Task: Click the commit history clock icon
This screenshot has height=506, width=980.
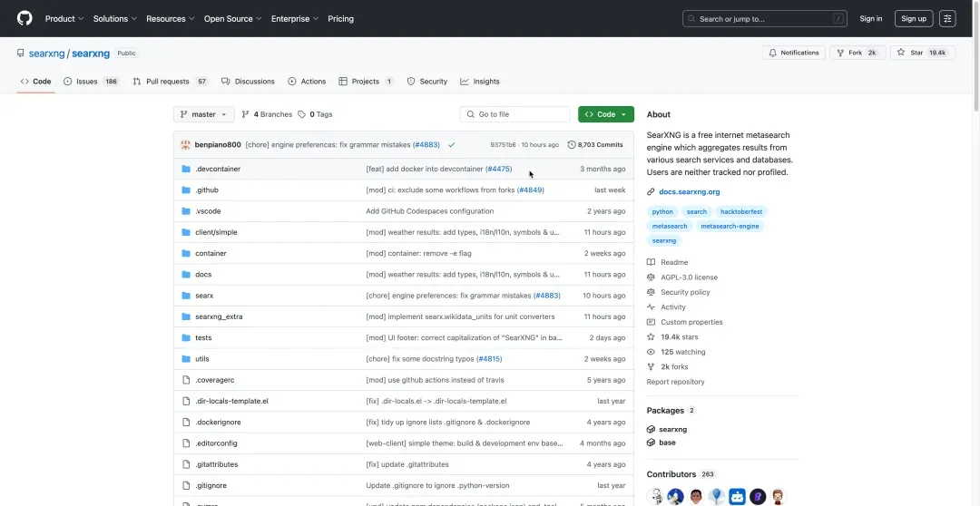Action: [572, 145]
